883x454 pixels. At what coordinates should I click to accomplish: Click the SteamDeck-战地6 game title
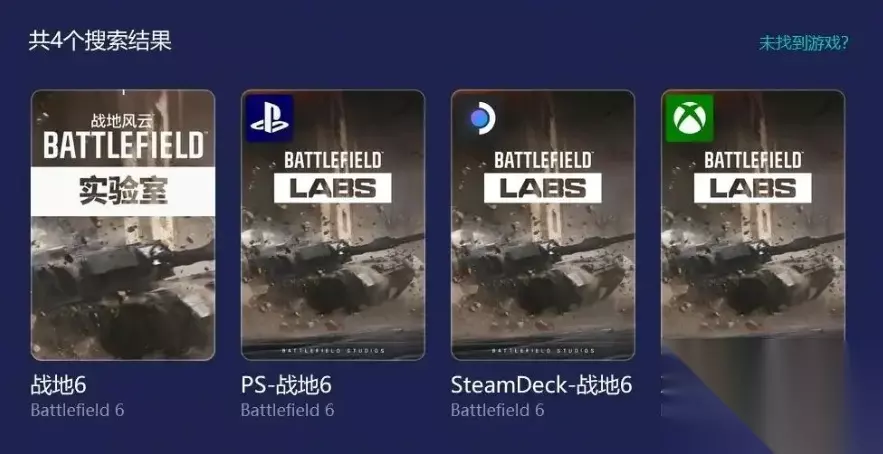541,385
